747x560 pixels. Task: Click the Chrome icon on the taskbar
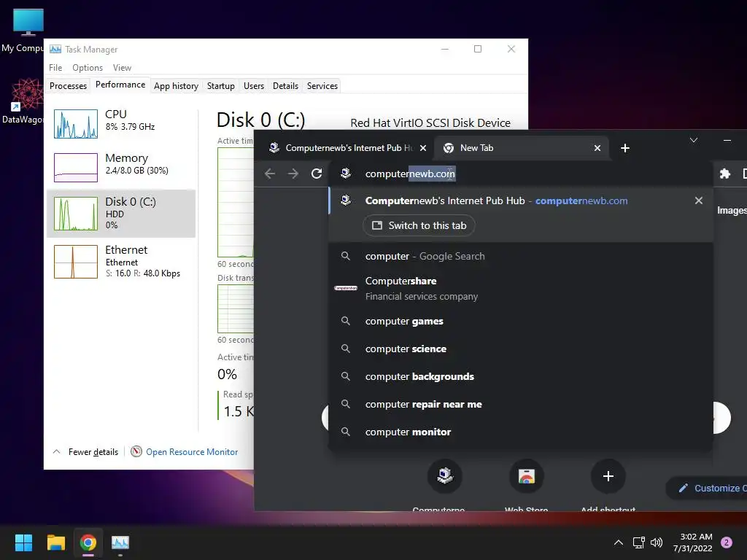[88, 542]
